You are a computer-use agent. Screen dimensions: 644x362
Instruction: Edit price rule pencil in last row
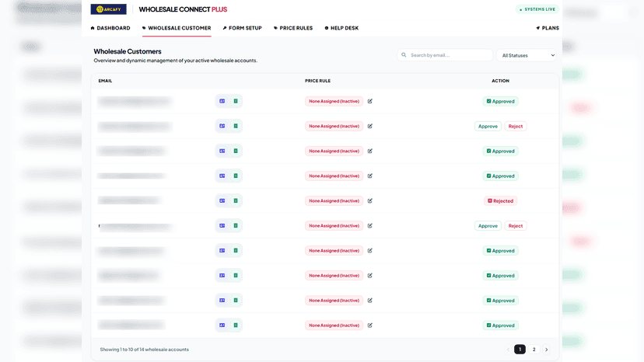[x=370, y=325]
